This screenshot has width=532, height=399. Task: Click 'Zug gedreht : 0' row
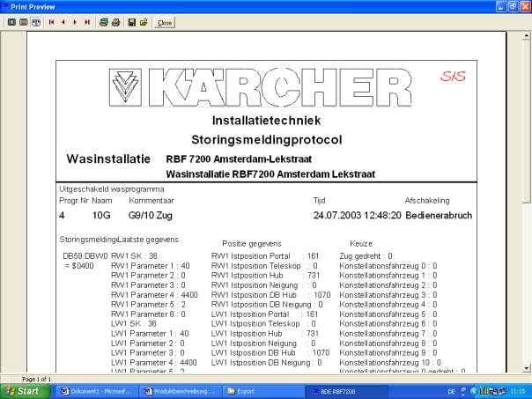[x=366, y=256]
